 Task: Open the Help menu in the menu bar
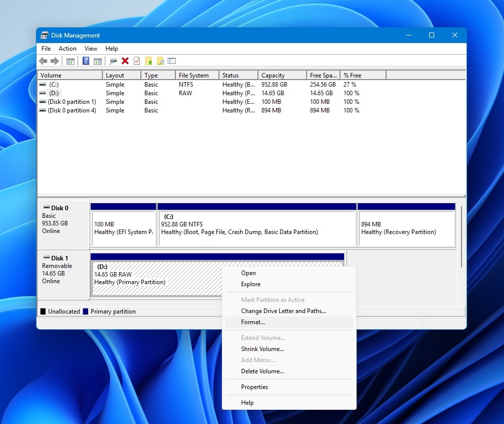point(111,49)
